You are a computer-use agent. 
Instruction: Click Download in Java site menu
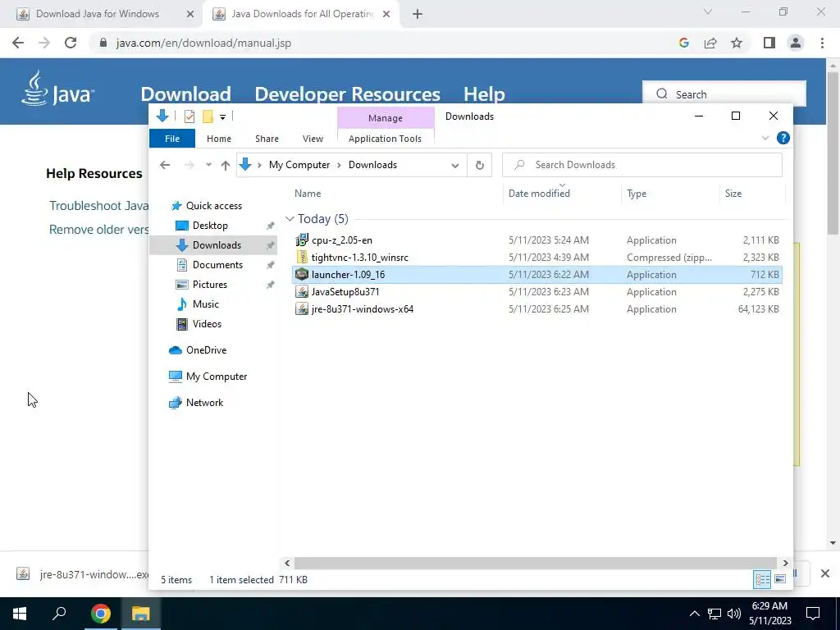coord(186,94)
